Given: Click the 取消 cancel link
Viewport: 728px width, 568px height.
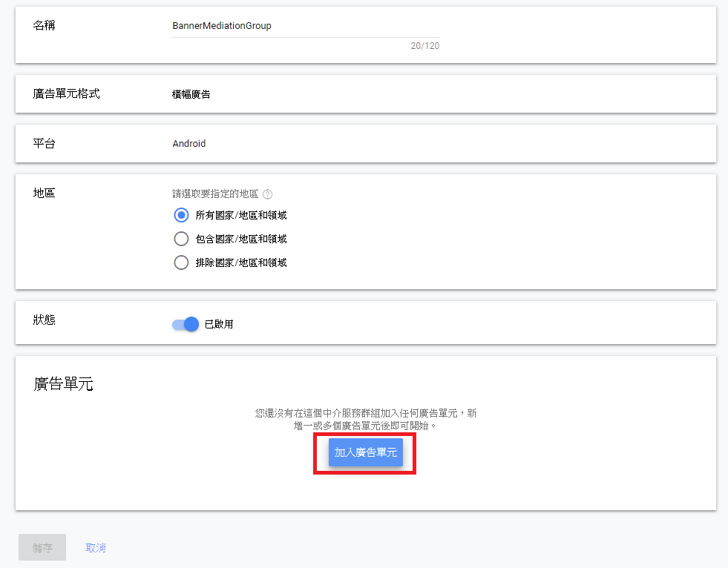Looking at the screenshot, I should (x=96, y=548).
